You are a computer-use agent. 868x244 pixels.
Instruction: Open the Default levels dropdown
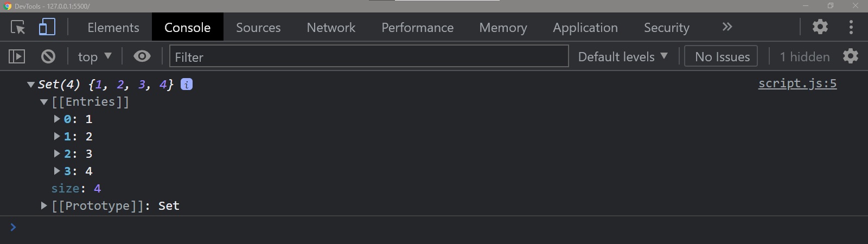pos(622,56)
